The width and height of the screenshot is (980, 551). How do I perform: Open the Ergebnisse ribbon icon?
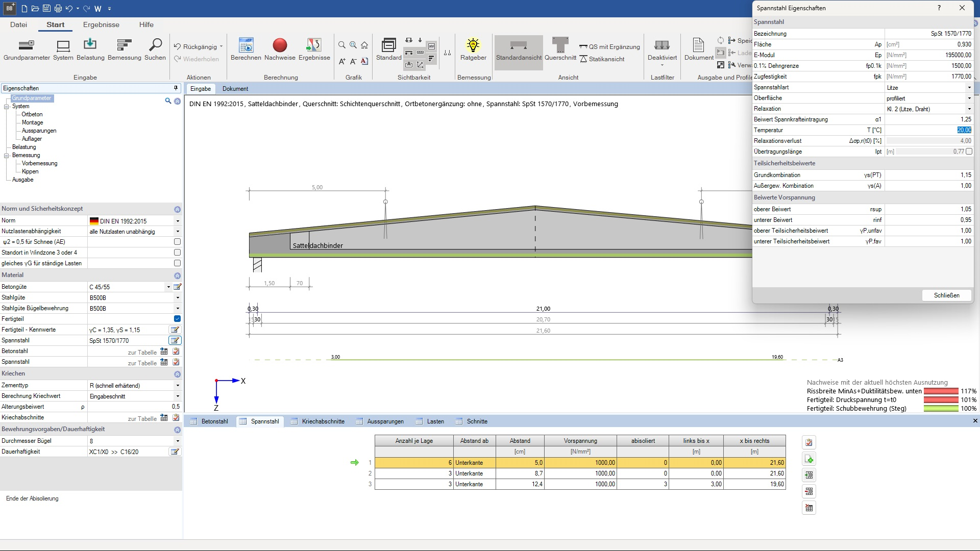(314, 46)
